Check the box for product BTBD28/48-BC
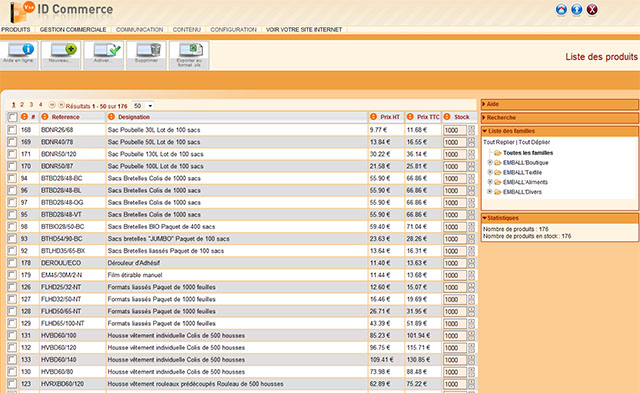 [x=12, y=178]
